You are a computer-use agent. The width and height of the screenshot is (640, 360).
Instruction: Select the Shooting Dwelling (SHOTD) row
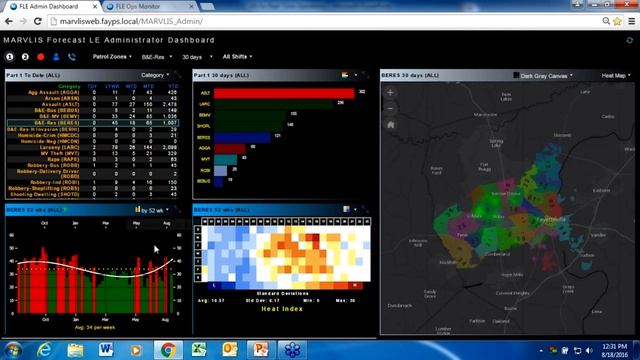[92, 195]
